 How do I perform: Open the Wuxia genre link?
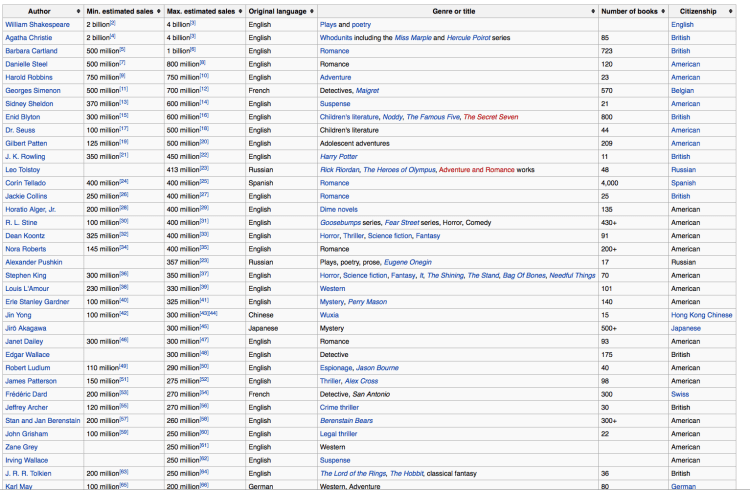[329, 315]
